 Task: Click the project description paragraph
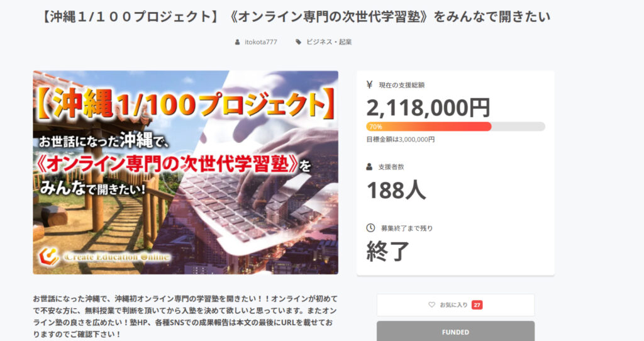click(x=186, y=316)
